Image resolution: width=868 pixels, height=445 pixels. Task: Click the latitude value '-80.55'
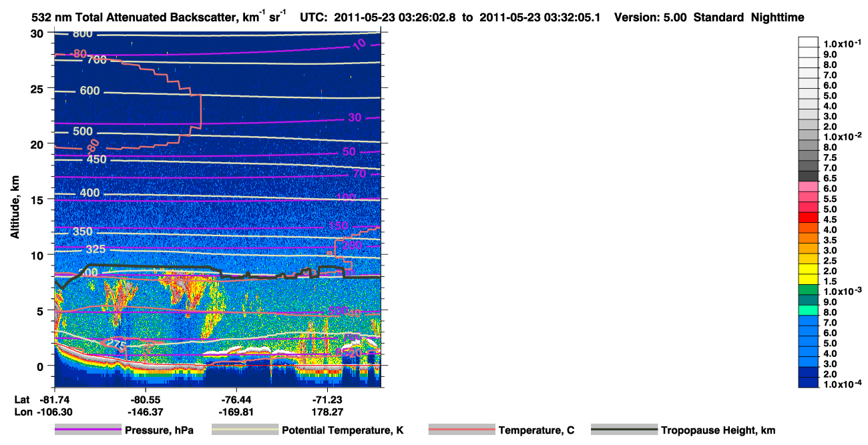tap(146, 400)
